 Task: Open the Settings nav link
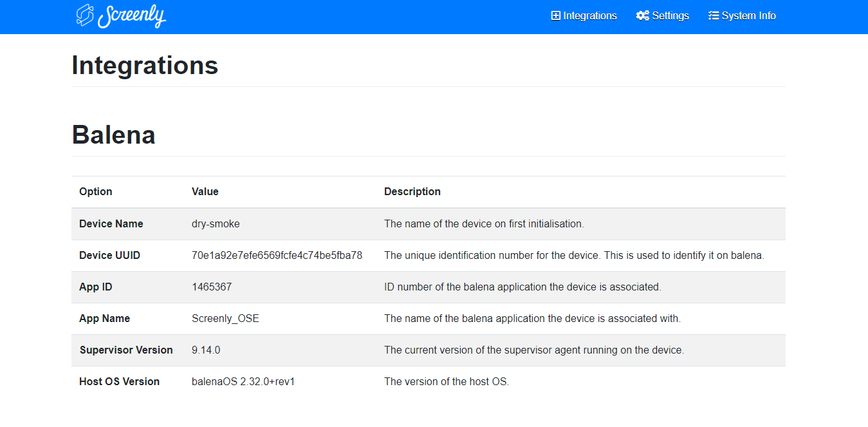pos(670,16)
